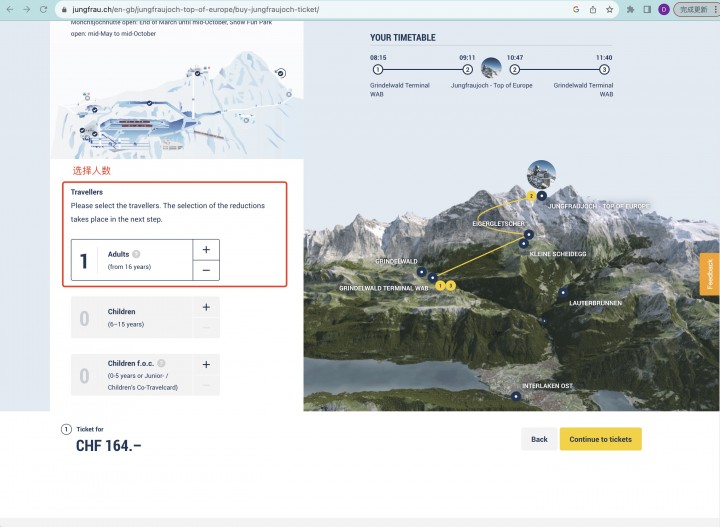The height and width of the screenshot is (527, 720).
Task: Open the purple D profile avatar
Action: 664,9
